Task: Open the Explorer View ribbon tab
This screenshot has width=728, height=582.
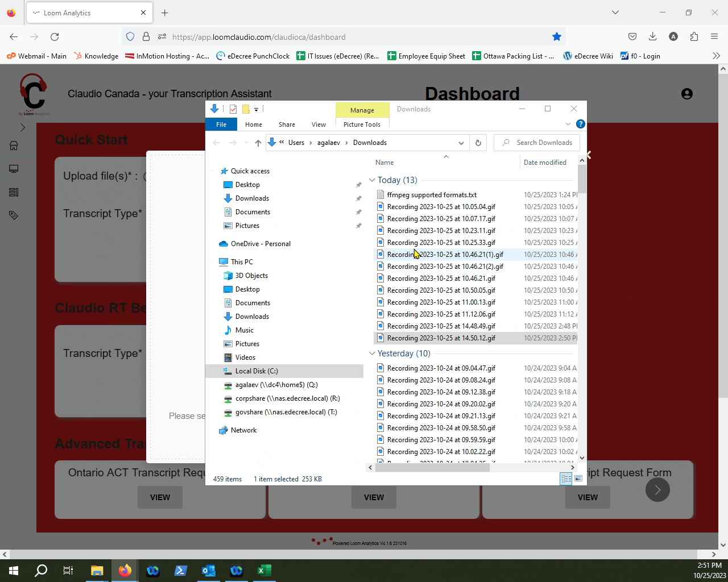Action: pos(318,124)
